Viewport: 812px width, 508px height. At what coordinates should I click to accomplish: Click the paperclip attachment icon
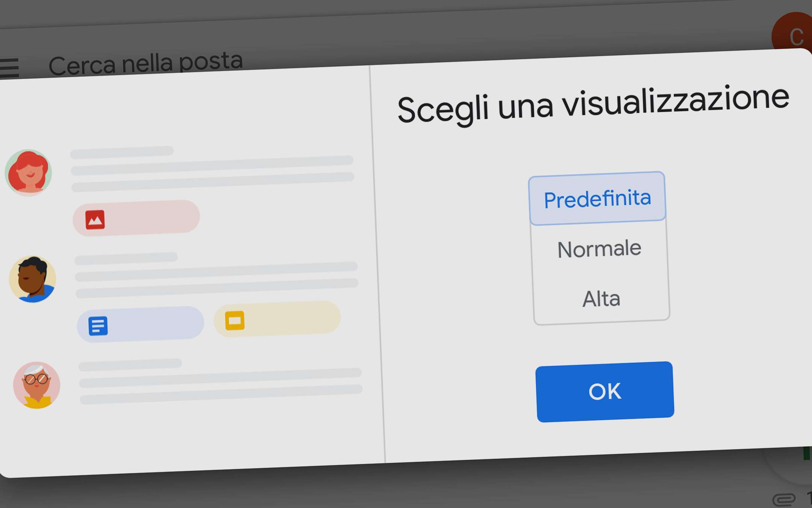784,499
